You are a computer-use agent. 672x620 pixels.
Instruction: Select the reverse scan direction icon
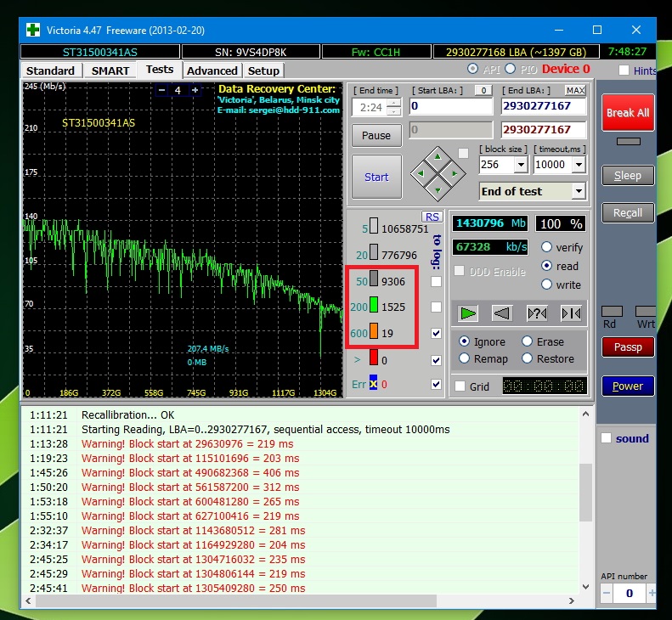pyautogui.click(x=502, y=313)
